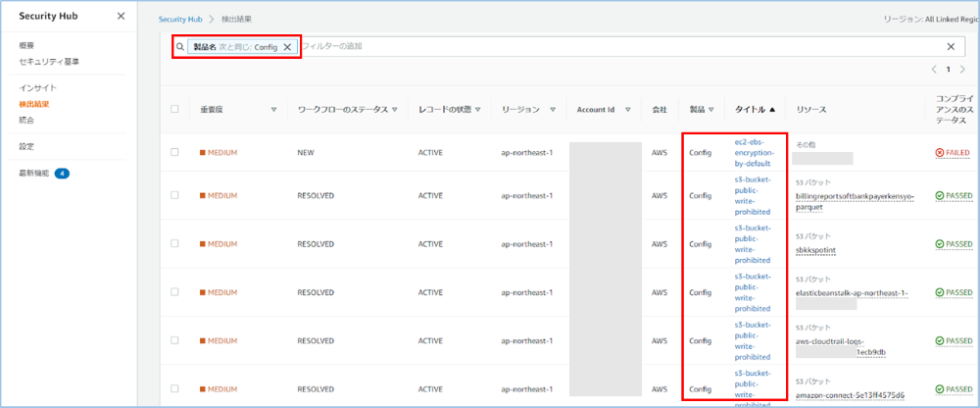Toggle the select-all checkbox in header
980x408 pixels.
[174, 110]
